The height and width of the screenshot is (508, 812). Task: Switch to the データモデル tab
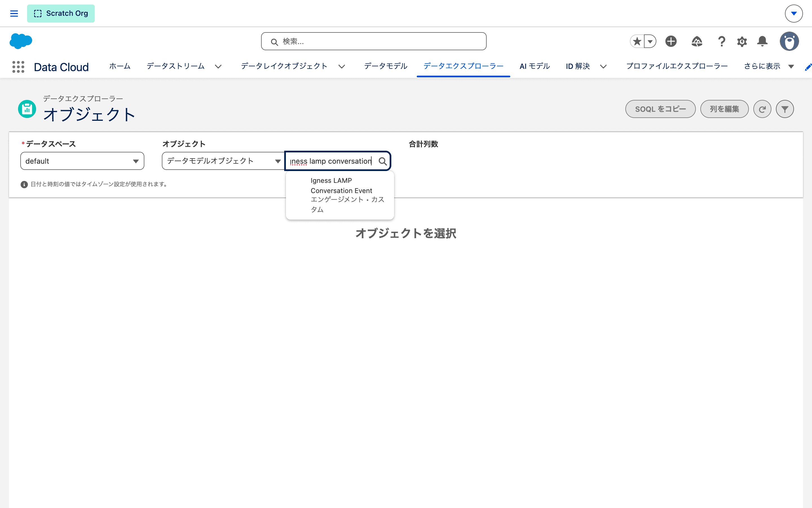click(x=385, y=66)
